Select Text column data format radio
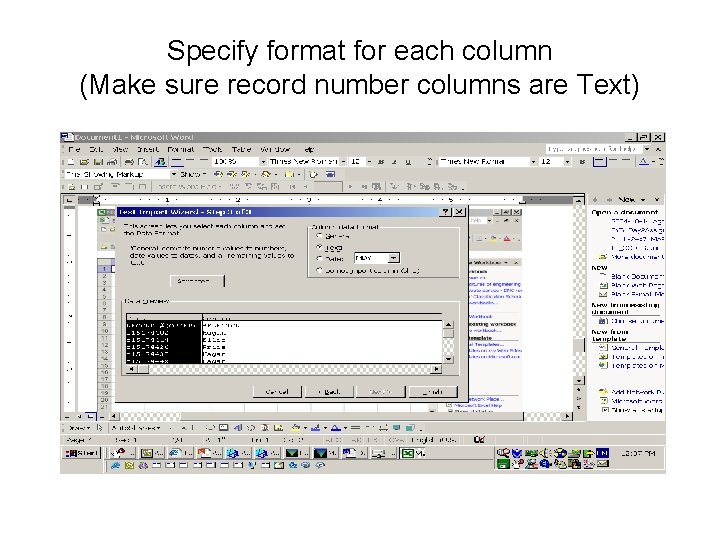This screenshot has width=720, height=540. click(320, 247)
